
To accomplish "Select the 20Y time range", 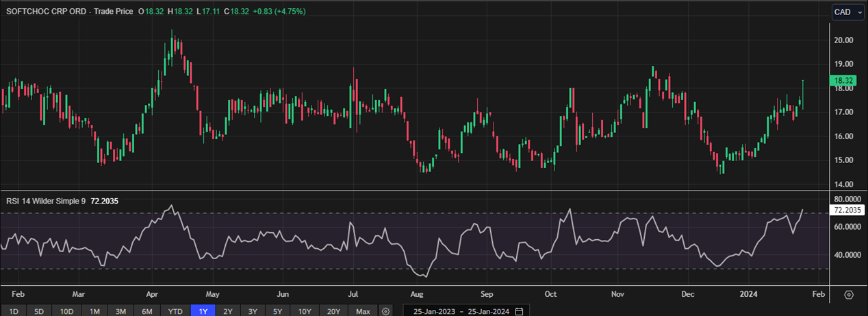I will coord(335,311).
